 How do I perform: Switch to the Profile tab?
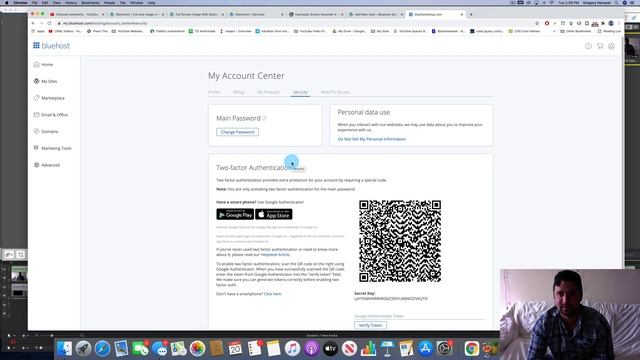pos(214,92)
